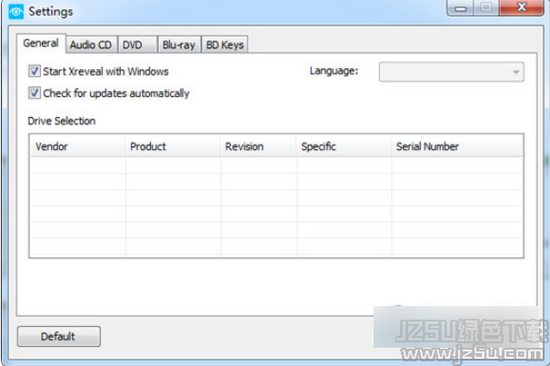Click the Serial Number column header
Image resolution: width=550 pixels, height=366 pixels.
point(457,146)
